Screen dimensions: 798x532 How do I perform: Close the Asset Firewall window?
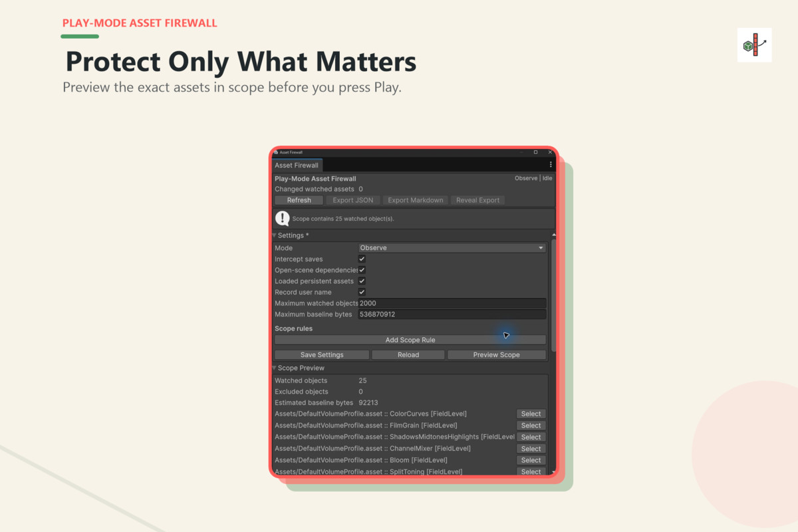coord(550,152)
